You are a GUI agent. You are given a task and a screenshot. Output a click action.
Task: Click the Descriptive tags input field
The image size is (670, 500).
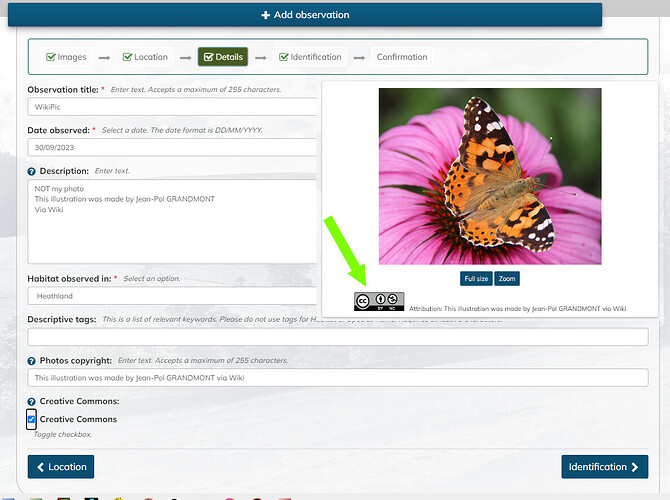338,337
